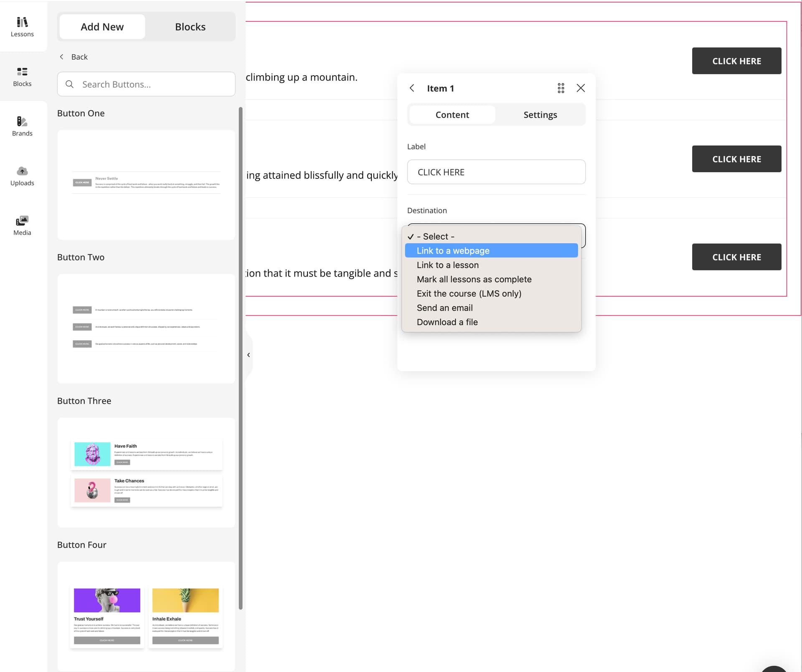Open the Brands sidebar icon
This screenshot has height=672, width=802.
point(22,126)
